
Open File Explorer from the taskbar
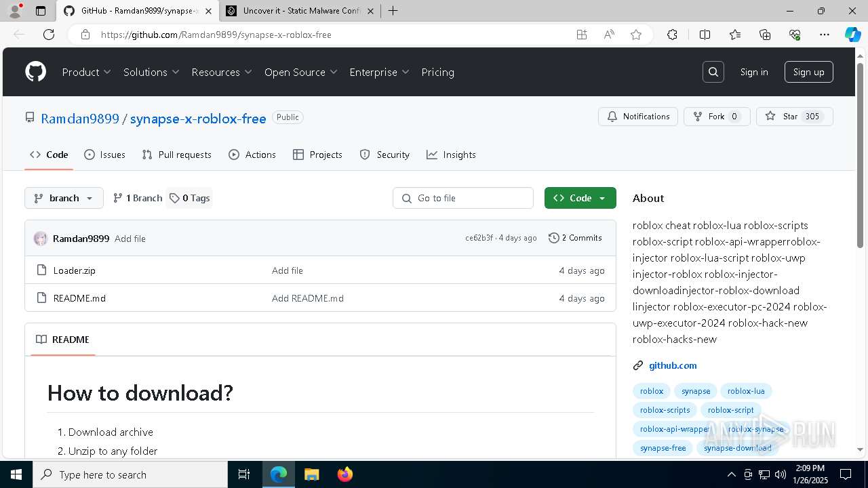(x=311, y=474)
